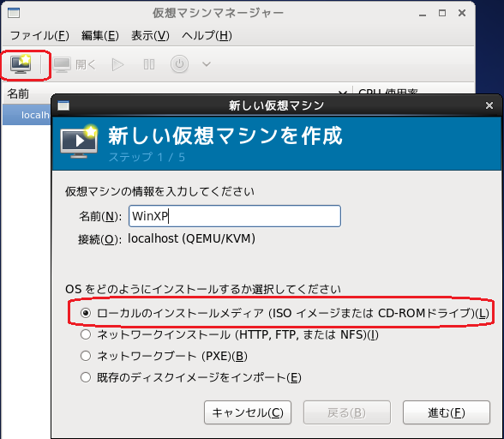Click the run (play) toolbar icon
504x439 pixels.
(x=117, y=64)
